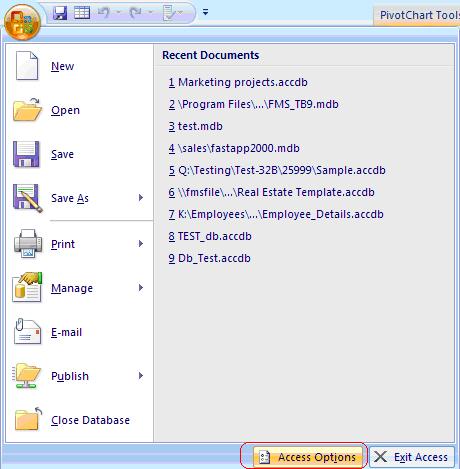Open recent file test.mdb
460x469 pixels.
[x=195, y=126]
